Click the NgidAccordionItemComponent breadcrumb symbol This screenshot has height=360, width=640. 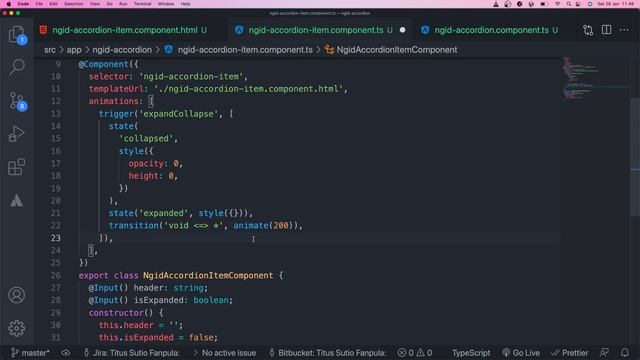click(397, 50)
